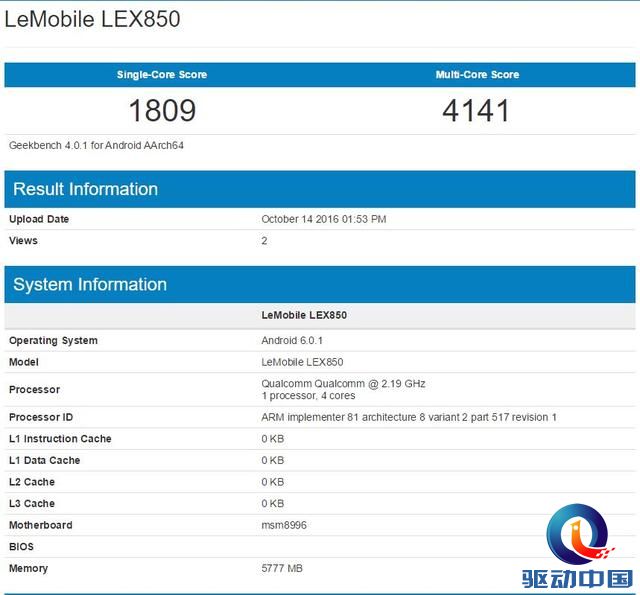
Task: Select the ARM implementer 81 architecture value
Action: 409,417
